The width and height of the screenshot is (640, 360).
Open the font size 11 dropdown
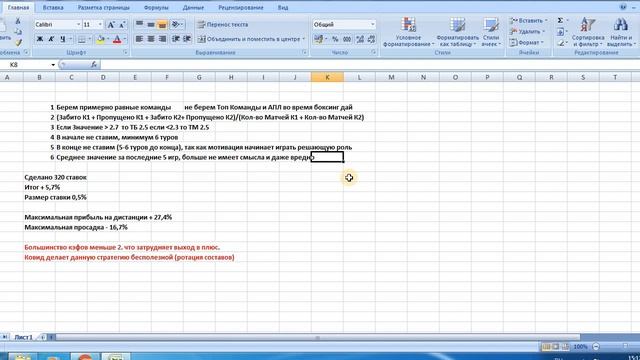click(x=100, y=25)
